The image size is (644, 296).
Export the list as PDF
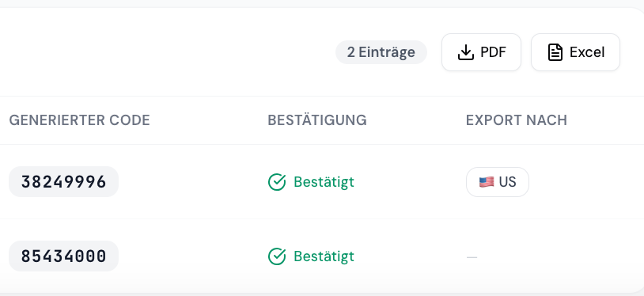pyautogui.click(x=481, y=52)
